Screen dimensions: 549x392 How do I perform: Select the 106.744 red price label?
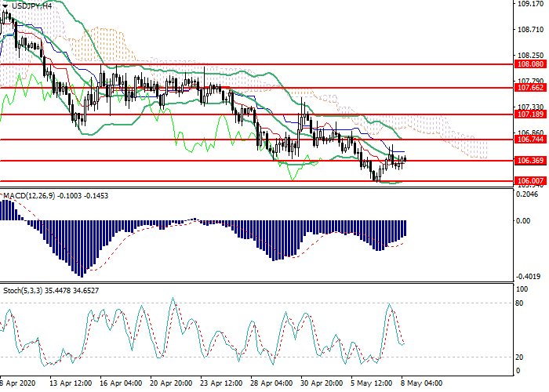pos(530,140)
